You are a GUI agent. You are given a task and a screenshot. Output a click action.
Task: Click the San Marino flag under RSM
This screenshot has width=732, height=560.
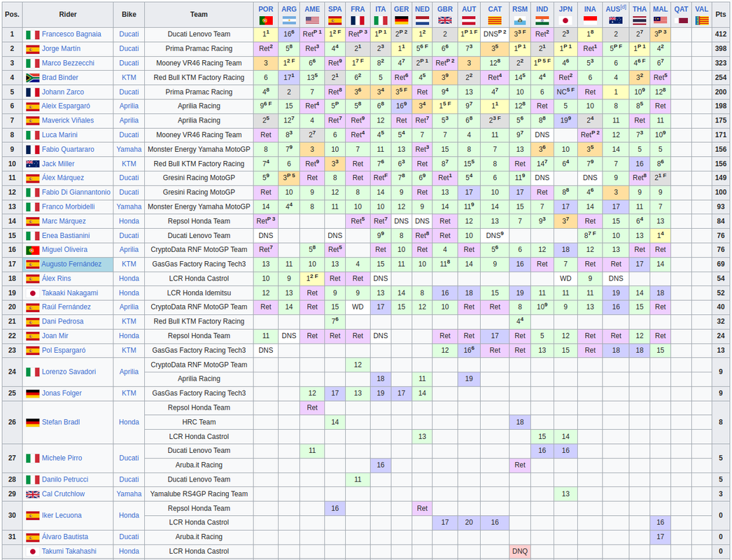tap(519, 20)
